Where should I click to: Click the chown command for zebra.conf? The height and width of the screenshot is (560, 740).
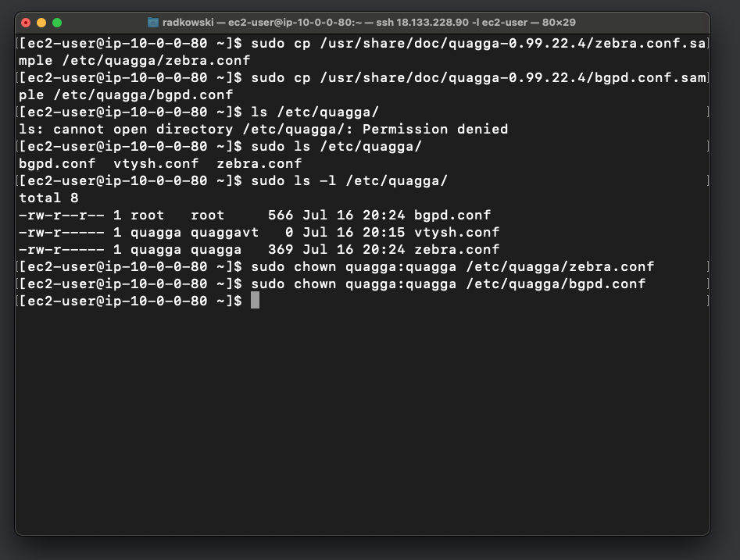click(x=452, y=266)
